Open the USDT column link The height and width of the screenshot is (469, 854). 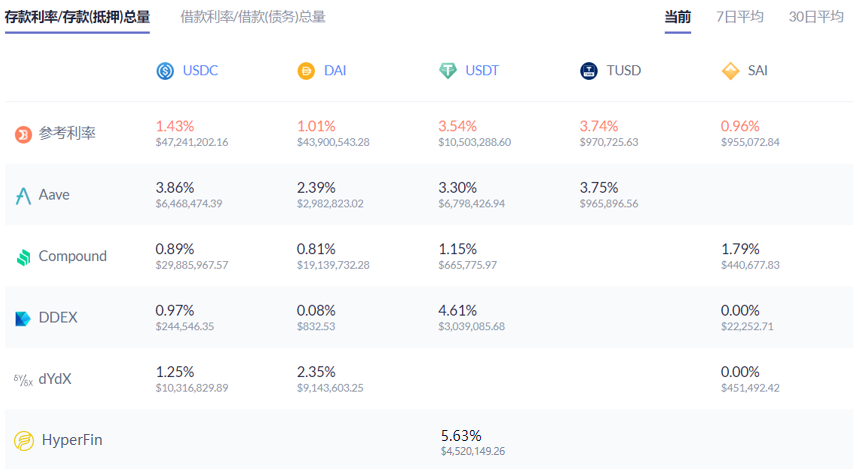tap(482, 71)
